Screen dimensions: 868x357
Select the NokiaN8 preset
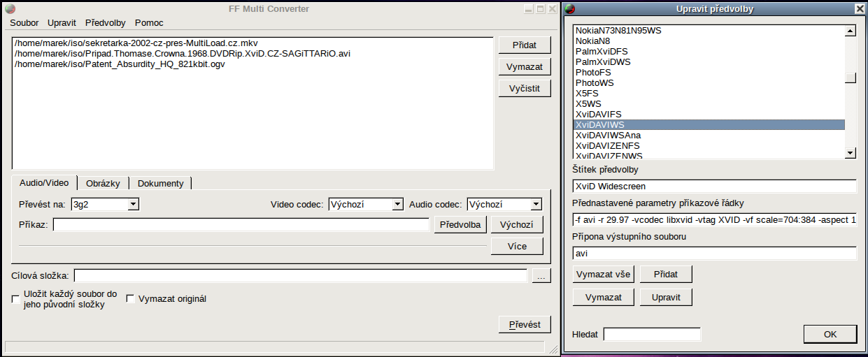pos(709,41)
